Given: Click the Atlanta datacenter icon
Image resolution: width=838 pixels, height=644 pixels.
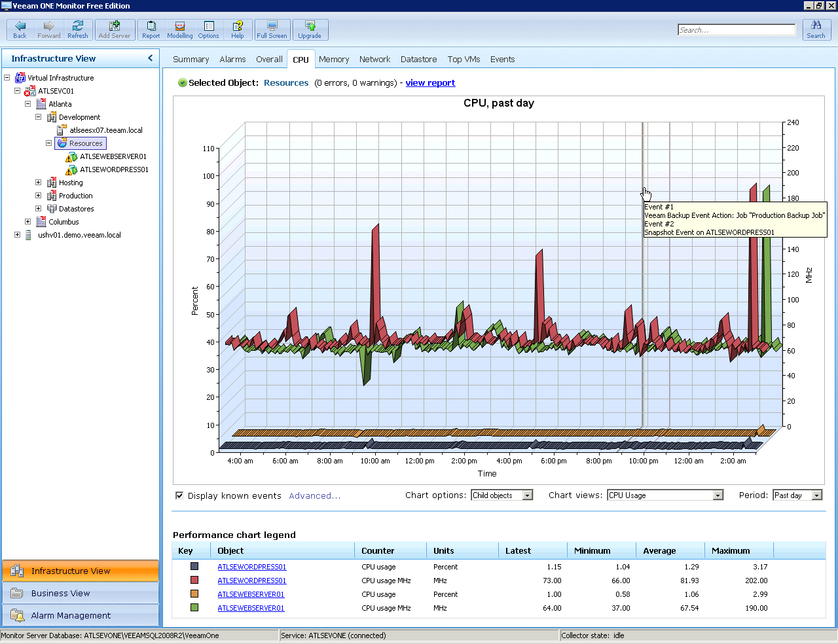Looking at the screenshot, I should tap(41, 104).
